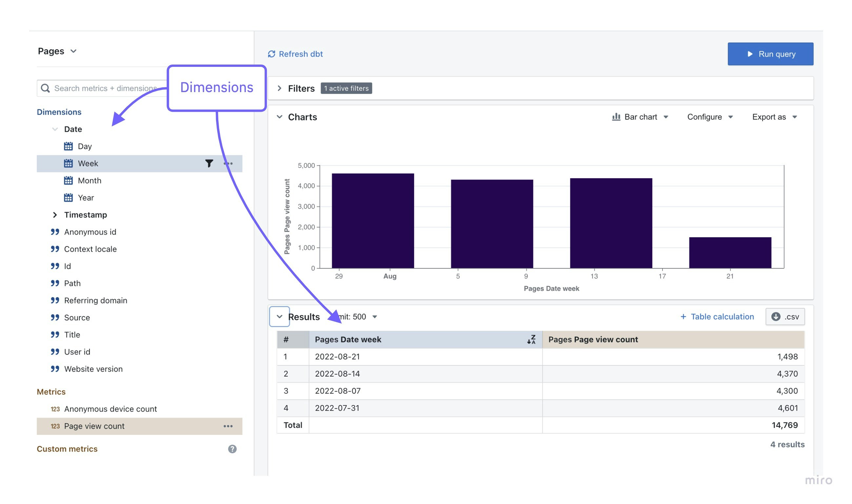
Task: Open the three-dot menu for Page view count
Action: click(x=228, y=426)
